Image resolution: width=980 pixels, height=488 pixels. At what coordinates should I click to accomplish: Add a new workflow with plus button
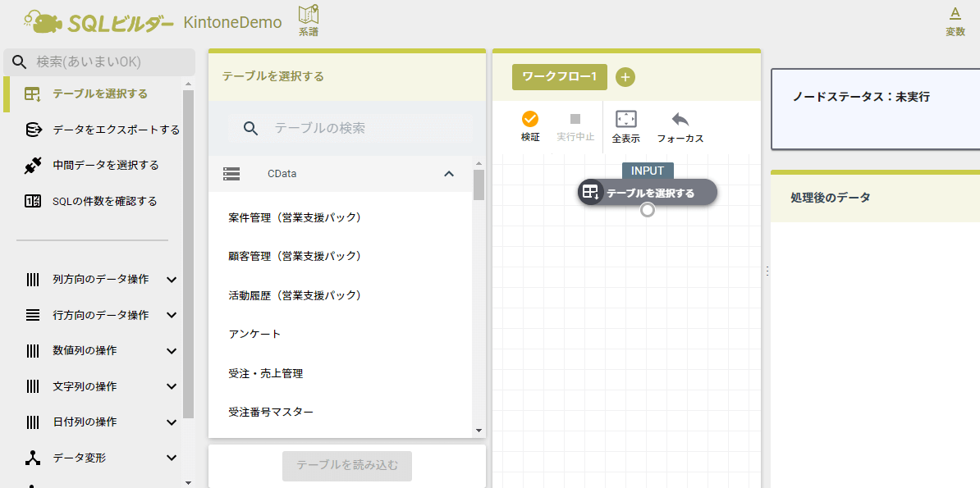[x=625, y=77]
